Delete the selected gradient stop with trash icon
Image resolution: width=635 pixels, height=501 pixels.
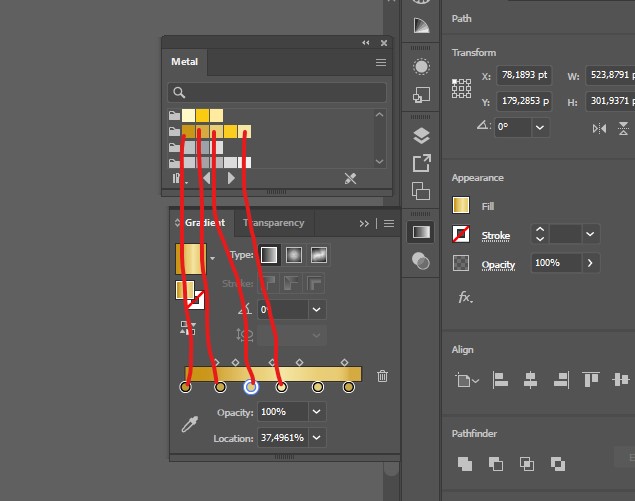382,376
